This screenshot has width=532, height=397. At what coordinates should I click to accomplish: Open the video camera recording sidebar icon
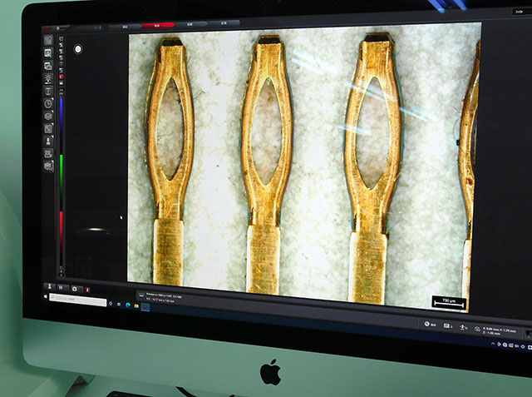click(48, 153)
